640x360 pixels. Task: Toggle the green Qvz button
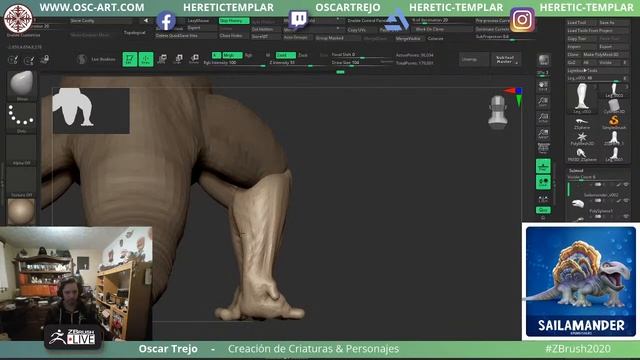[x=543, y=210]
